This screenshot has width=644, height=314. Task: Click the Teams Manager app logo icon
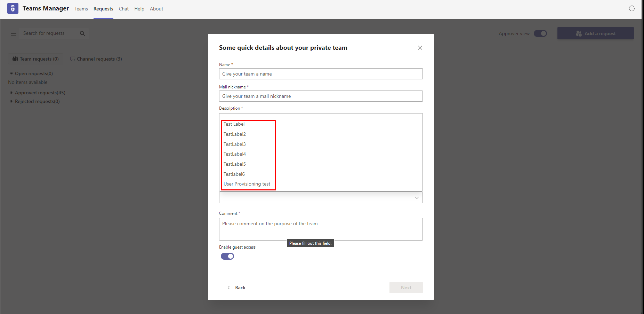click(13, 8)
